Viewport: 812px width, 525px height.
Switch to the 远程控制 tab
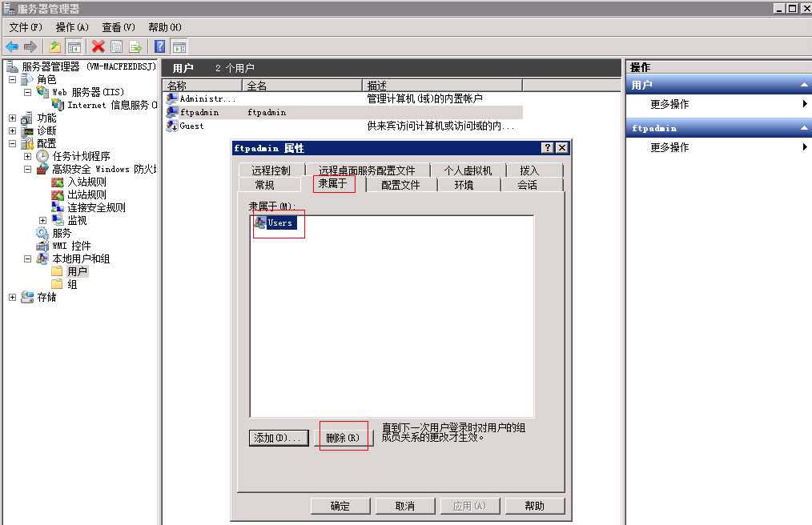tap(271, 170)
